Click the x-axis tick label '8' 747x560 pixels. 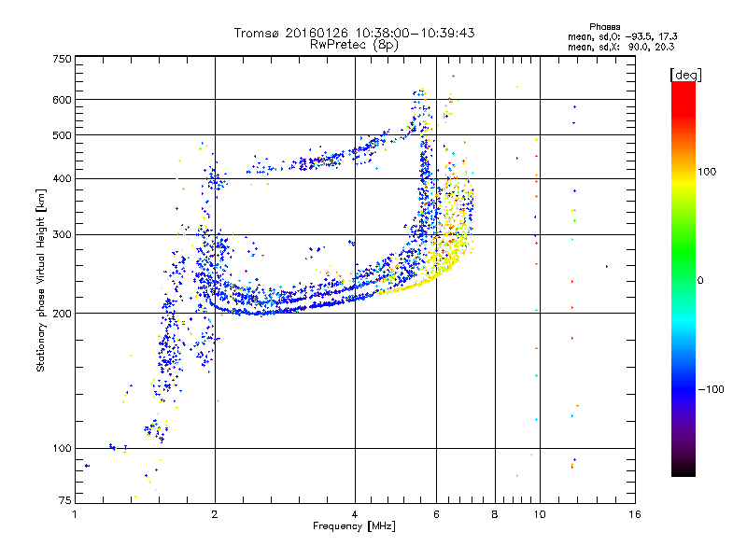495,514
